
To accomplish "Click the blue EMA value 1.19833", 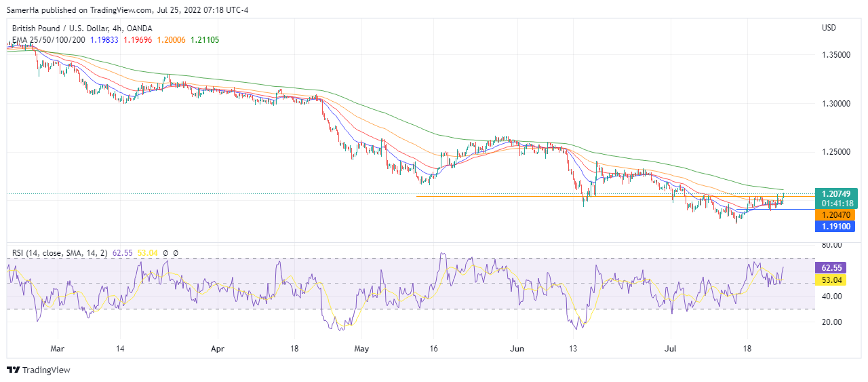I will (104, 40).
